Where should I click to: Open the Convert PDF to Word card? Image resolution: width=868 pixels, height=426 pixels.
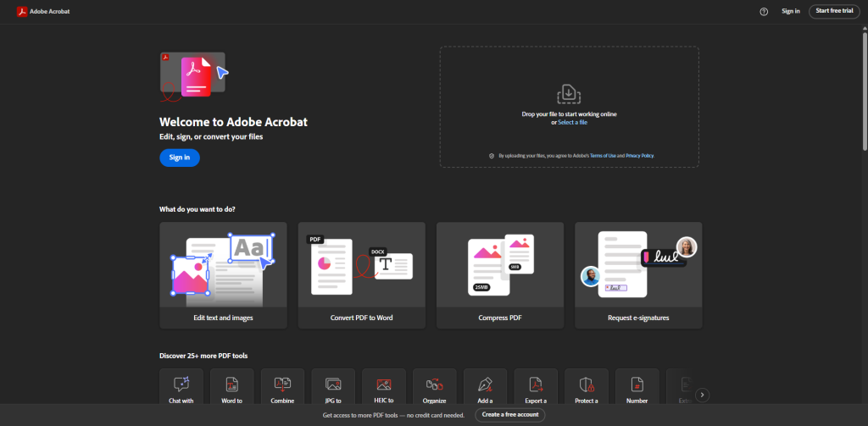click(361, 275)
